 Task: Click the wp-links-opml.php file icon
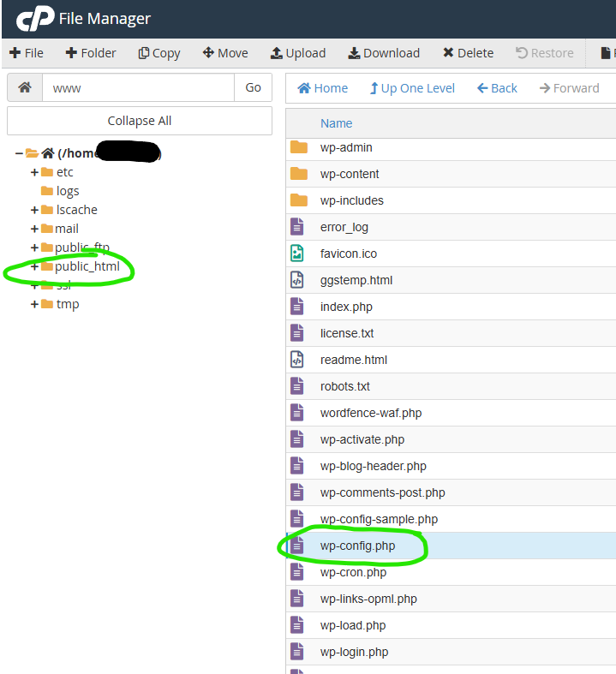297,599
